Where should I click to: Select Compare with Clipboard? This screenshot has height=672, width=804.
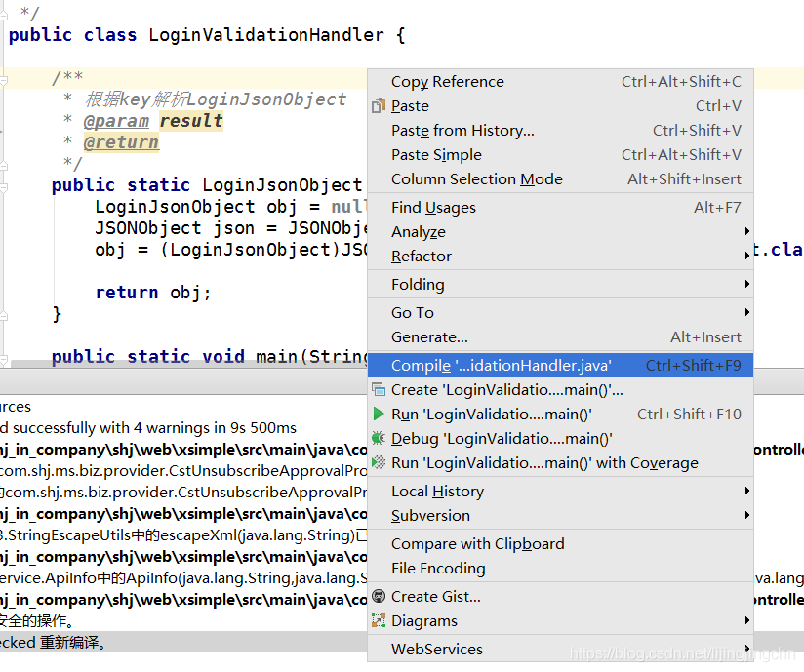pos(560,543)
